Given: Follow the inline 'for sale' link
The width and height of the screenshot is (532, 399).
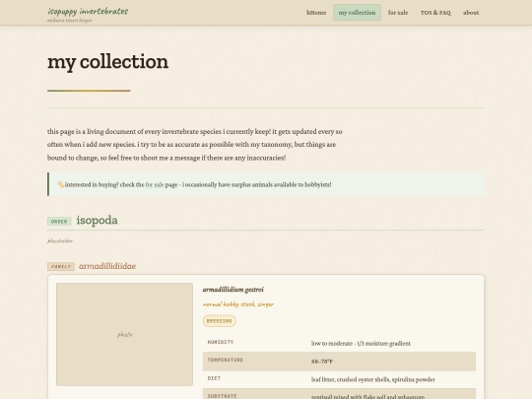Looking at the screenshot, I should pos(155,184).
